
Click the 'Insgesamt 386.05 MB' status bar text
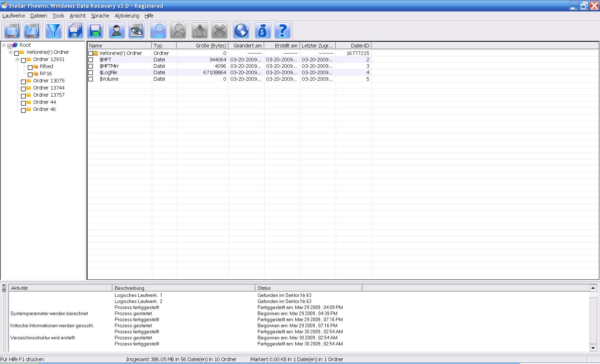click(181, 359)
